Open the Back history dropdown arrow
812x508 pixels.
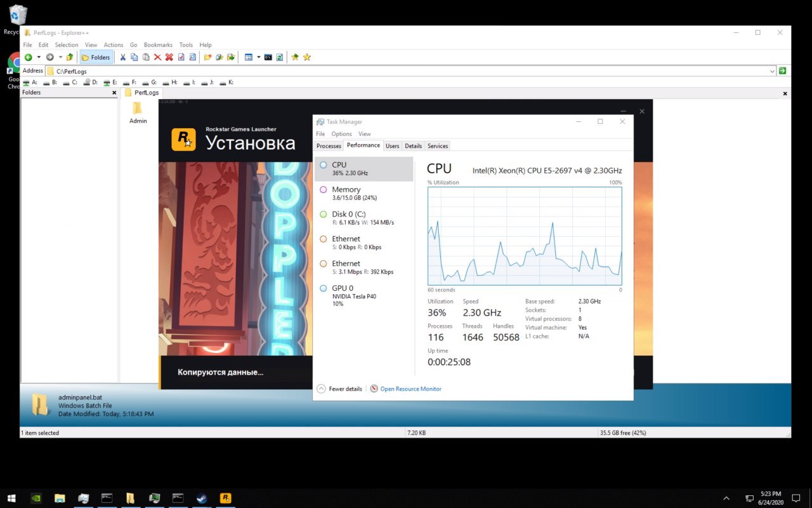[38, 57]
